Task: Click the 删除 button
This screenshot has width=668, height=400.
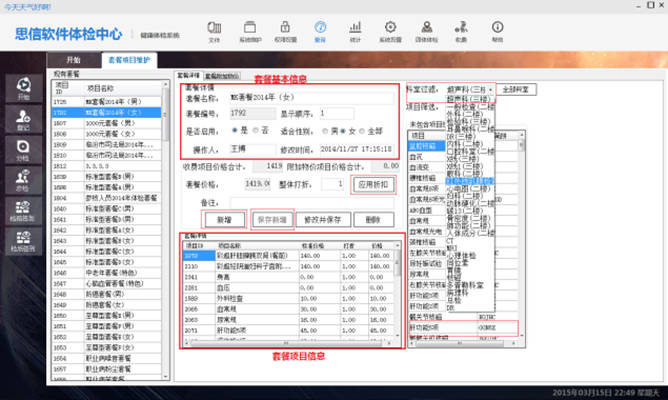Action: click(x=373, y=220)
